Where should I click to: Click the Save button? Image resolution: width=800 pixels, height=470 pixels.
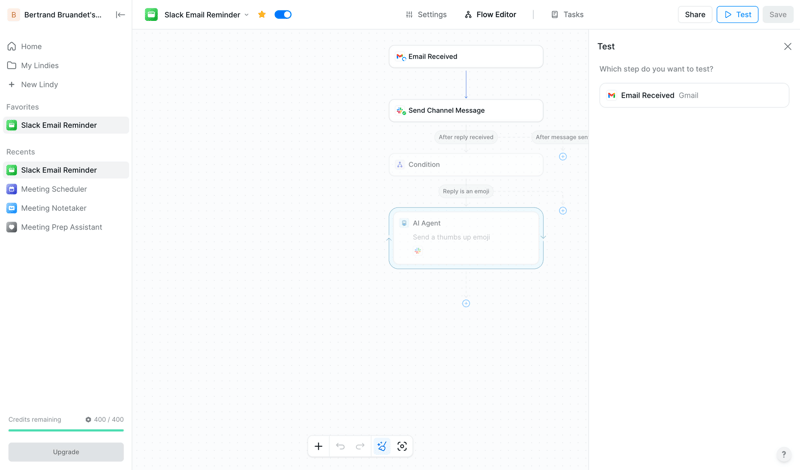coord(778,15)
